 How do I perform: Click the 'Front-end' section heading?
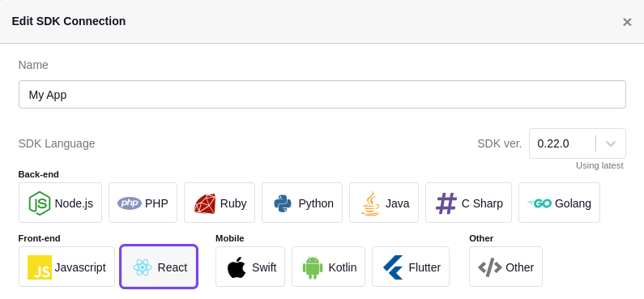pyautogui.click(x=40, y=238)
